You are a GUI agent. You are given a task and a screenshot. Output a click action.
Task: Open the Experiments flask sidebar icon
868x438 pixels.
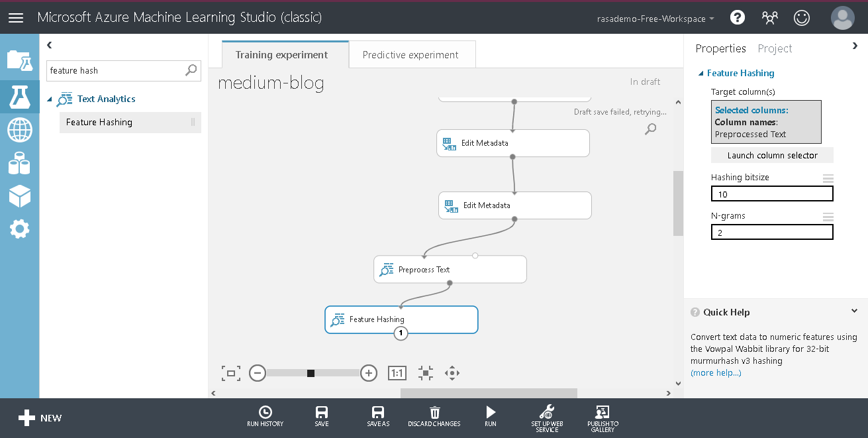click(x=19, y=97)
